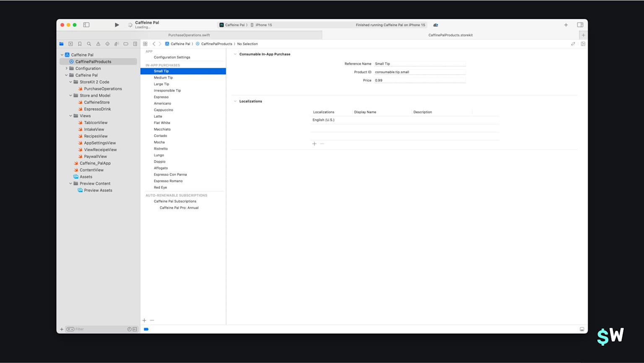Click Caffeine Pal breadcrumb in jump bar
This screenshot has width=644, height=363.
[177, 44]
